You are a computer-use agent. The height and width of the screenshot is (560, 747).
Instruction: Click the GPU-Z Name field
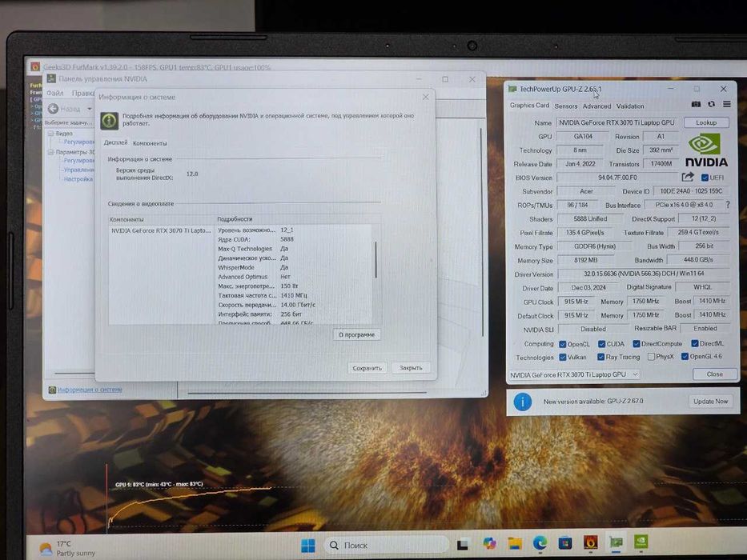click(617, 122)
